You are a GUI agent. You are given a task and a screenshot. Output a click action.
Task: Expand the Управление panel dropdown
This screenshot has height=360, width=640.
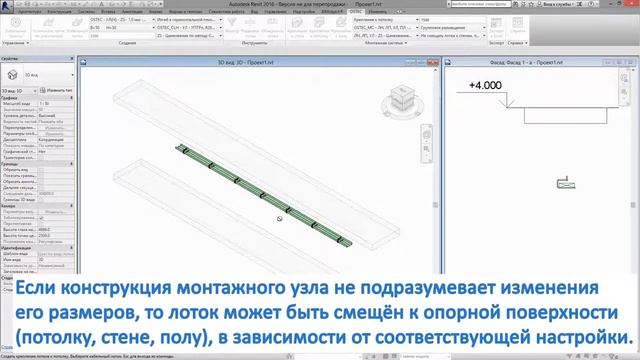point(16,43)
